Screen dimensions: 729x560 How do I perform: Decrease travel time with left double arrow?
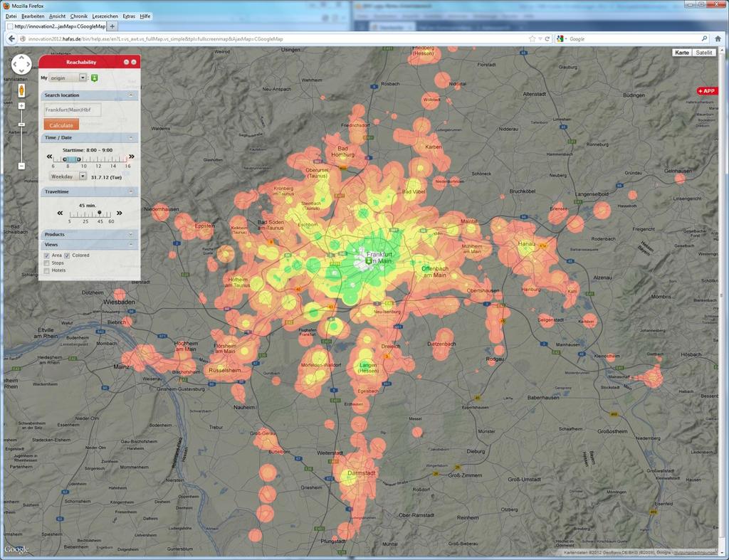click(60, 213)
